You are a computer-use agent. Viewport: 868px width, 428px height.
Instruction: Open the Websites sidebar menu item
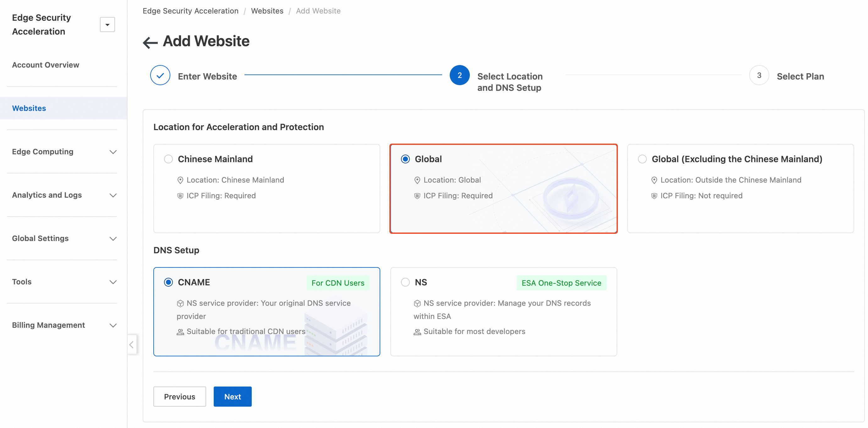[29, 108]
